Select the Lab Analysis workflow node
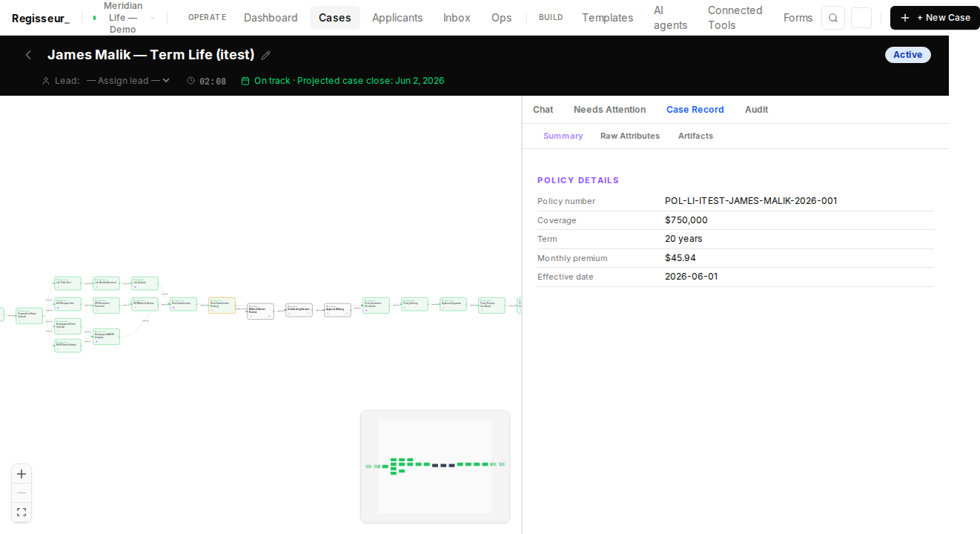 (145, 283)
